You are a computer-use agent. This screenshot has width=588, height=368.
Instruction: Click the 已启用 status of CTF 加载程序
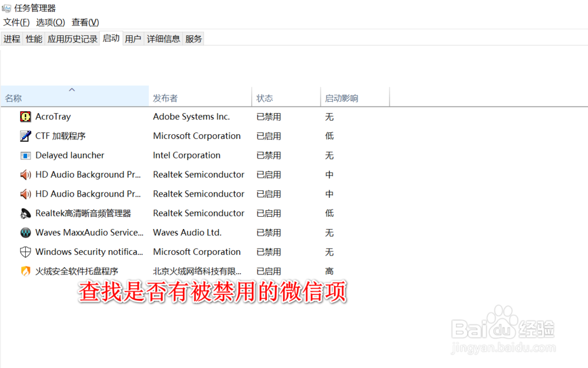tap(269, 136)
